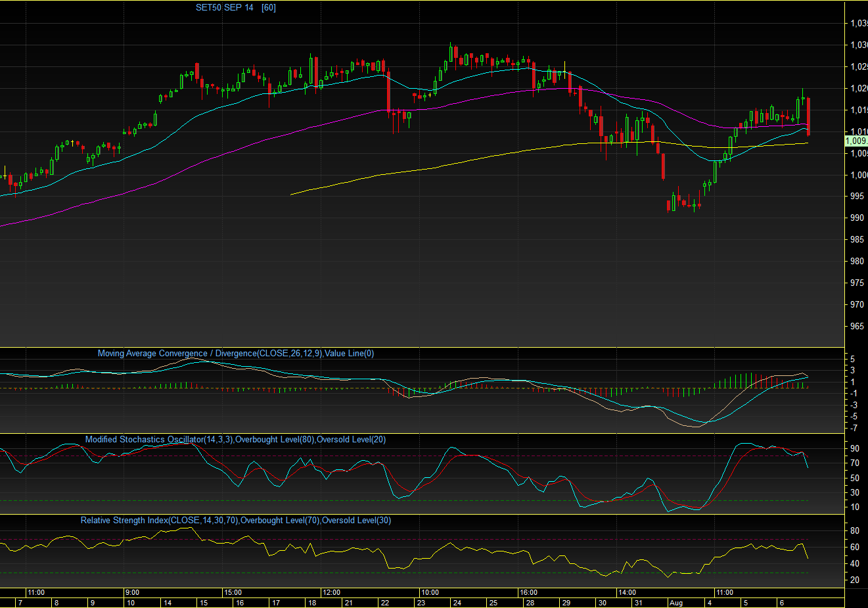
Task: Click the 40 level on the RSI scale
Action: (x=855, y=564)
